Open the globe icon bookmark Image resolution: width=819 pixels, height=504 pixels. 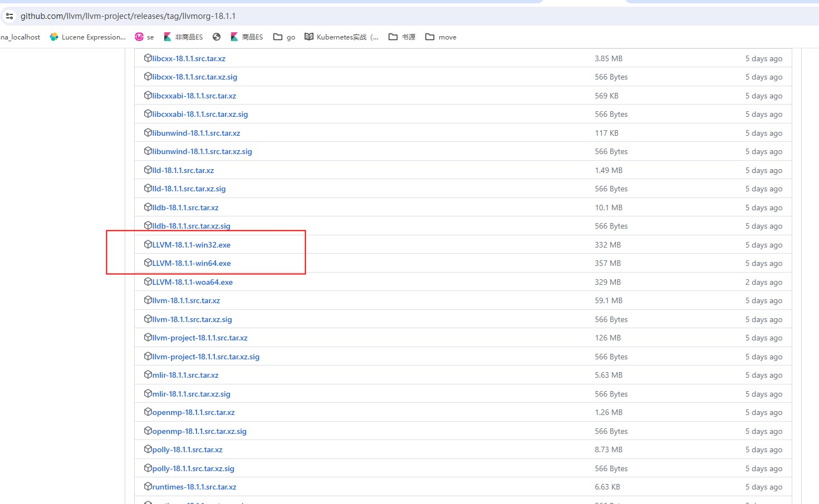pos(217,37)
